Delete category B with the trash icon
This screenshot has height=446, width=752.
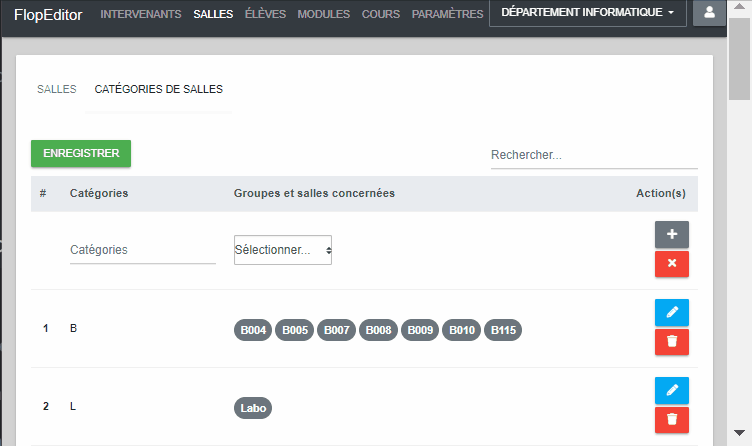[671, 341]
